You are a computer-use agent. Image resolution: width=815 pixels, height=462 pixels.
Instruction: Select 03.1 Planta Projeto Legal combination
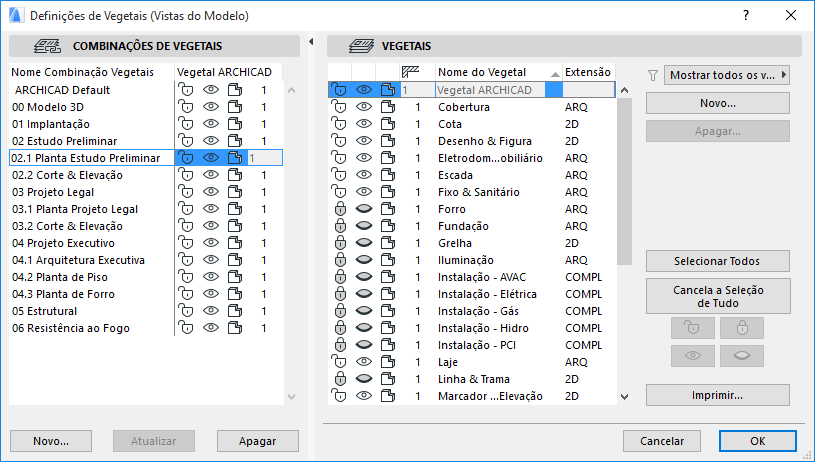tap(75, 209)
